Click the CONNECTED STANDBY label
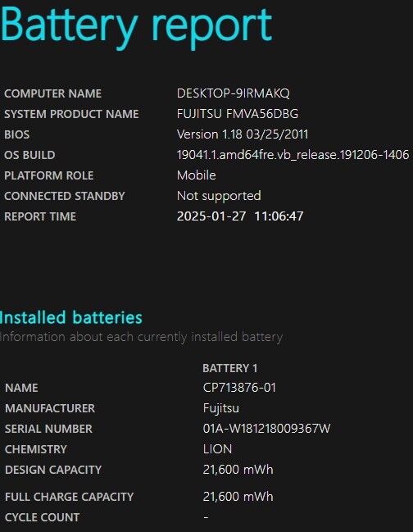 coord(65,196)
